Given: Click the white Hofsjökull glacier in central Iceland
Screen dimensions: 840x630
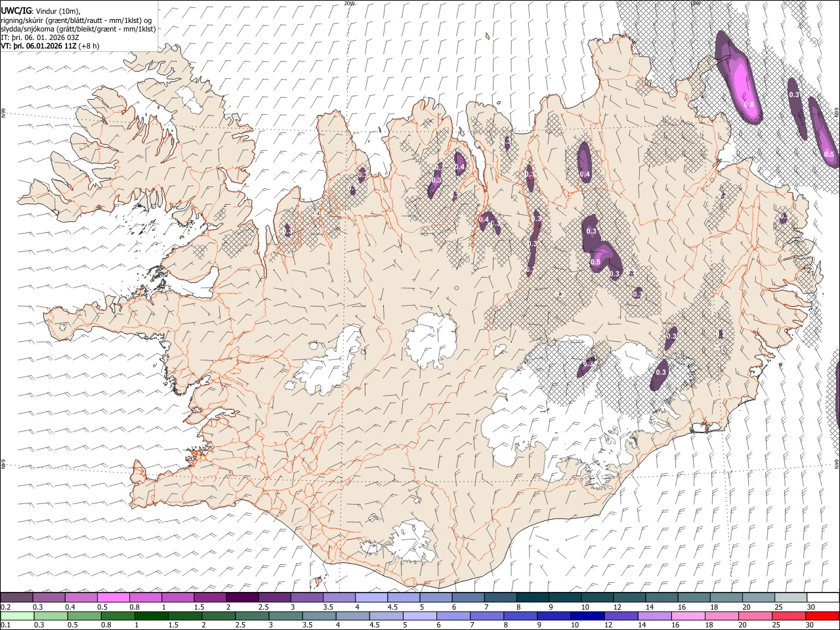Looking at the screenshot, I should tap(431, 341).
